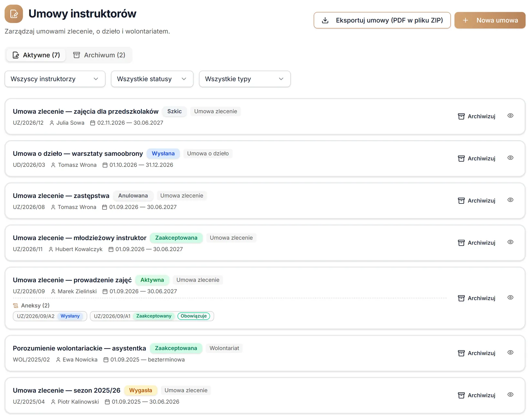Open eye icon for zastępstwa contract

[510, 200]
